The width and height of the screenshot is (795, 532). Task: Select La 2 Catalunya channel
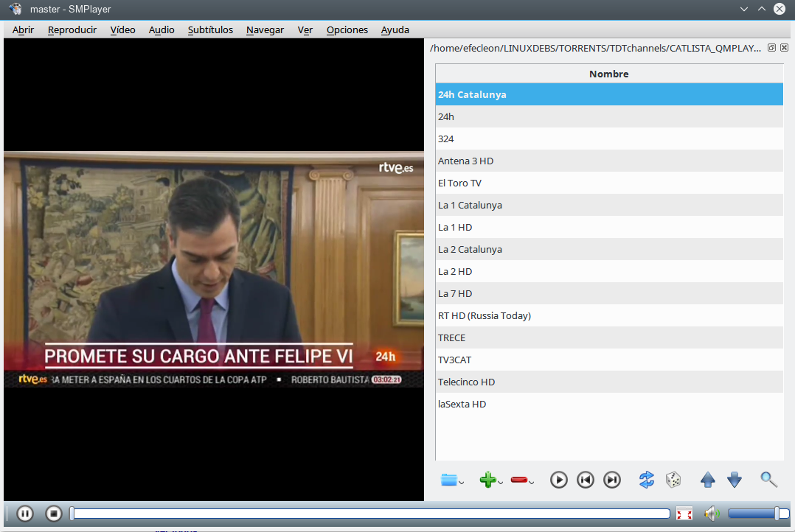coord(609,249)
